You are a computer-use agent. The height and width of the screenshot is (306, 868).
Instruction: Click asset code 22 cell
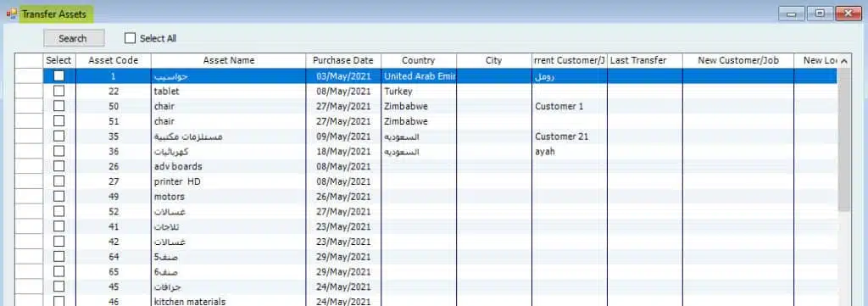[113, 91]
